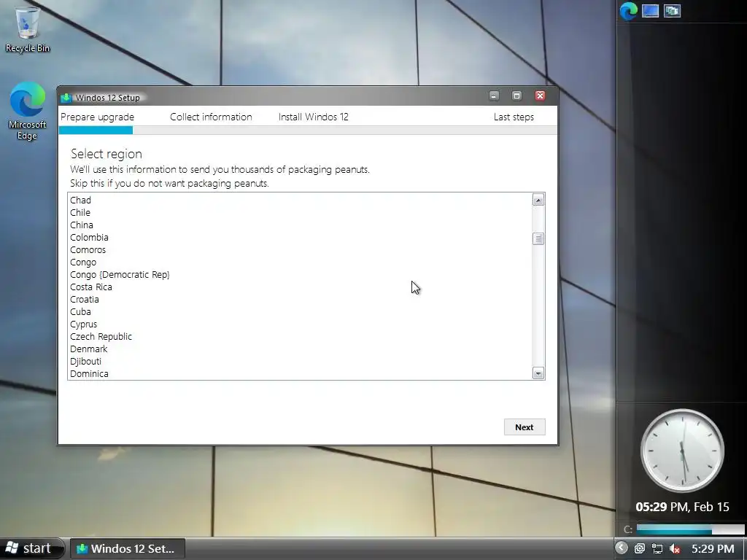Click the Last steps step
Viewport: 747px width, 560px height.
[514, 117]
